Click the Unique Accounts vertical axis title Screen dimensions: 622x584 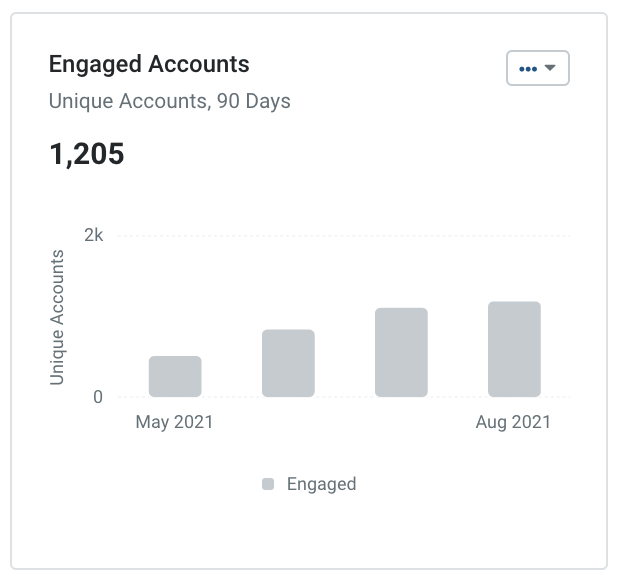(x=57, y=317)
